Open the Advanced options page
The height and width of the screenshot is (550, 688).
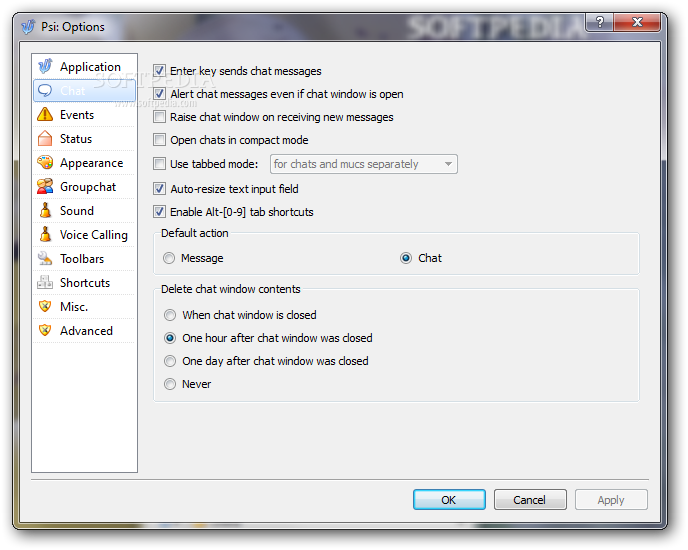[x=86, y=331]
